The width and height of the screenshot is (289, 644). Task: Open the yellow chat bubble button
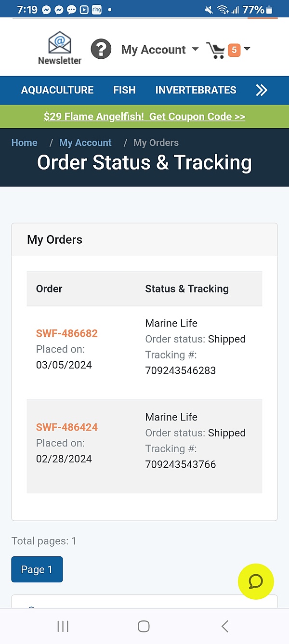[256, 581]
